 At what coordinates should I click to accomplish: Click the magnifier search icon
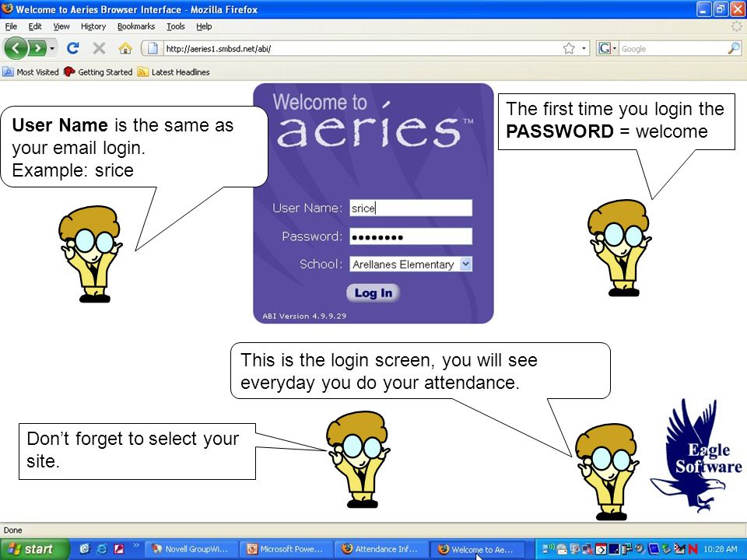pos(734,48)
